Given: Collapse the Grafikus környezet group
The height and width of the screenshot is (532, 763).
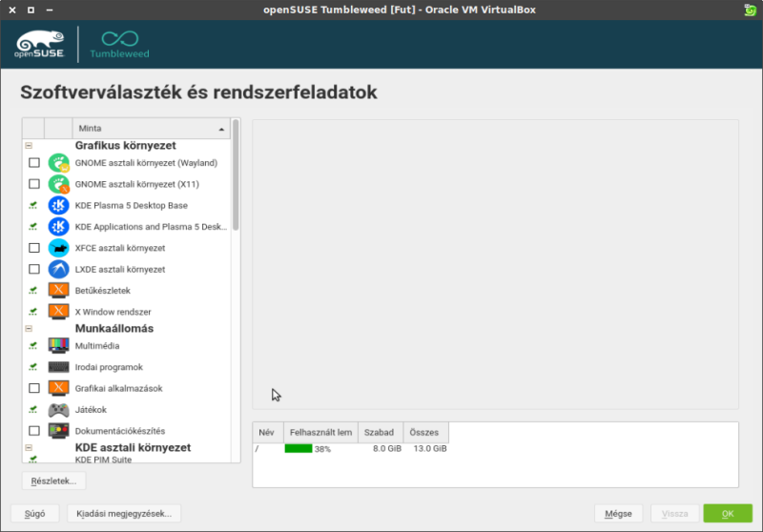Looking at the screenshot, I should tap(29, 146).
